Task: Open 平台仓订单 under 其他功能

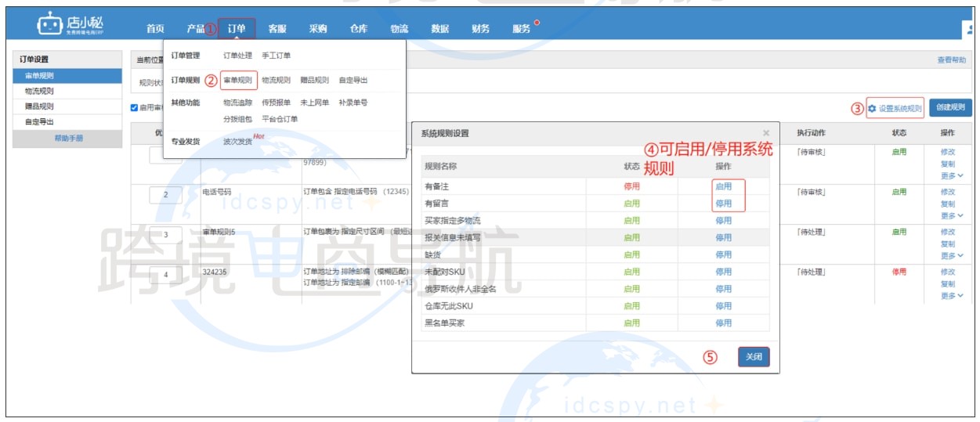Action: 280,119
